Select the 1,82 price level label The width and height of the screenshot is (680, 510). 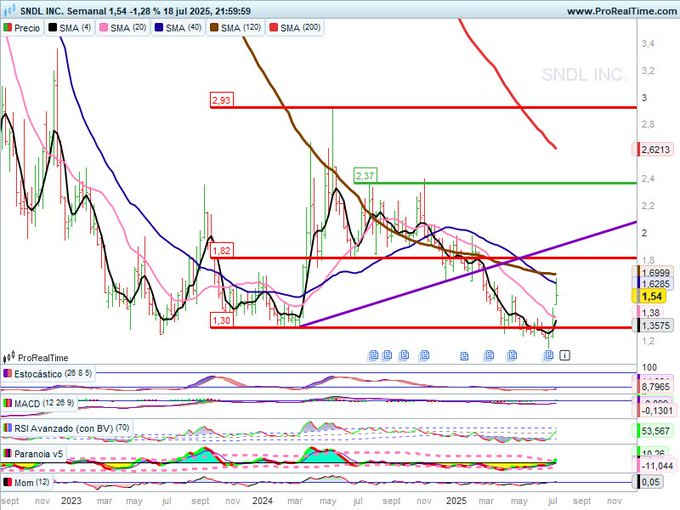(222, 251)
